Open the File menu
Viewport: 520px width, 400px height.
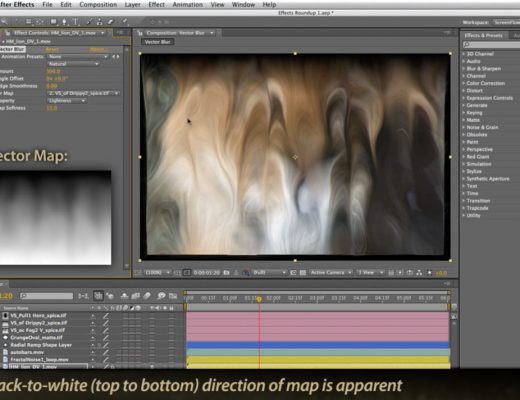[47, 5]
